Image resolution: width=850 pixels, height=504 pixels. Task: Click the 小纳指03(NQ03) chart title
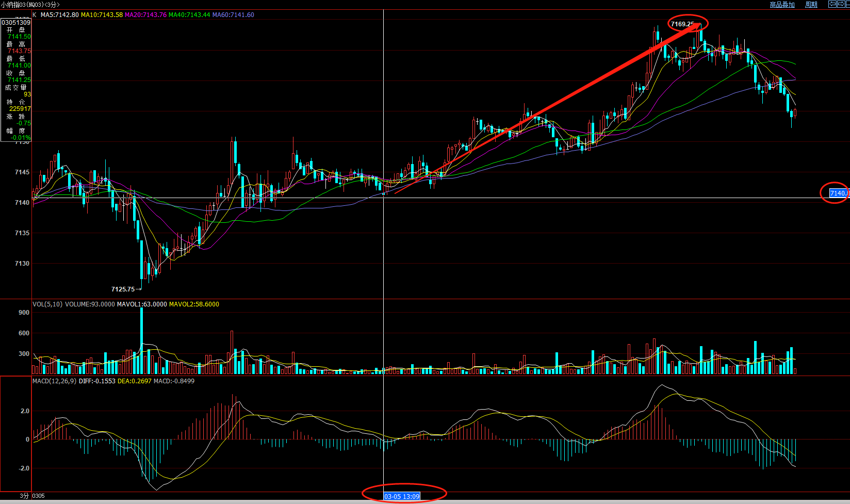[30, 5]
